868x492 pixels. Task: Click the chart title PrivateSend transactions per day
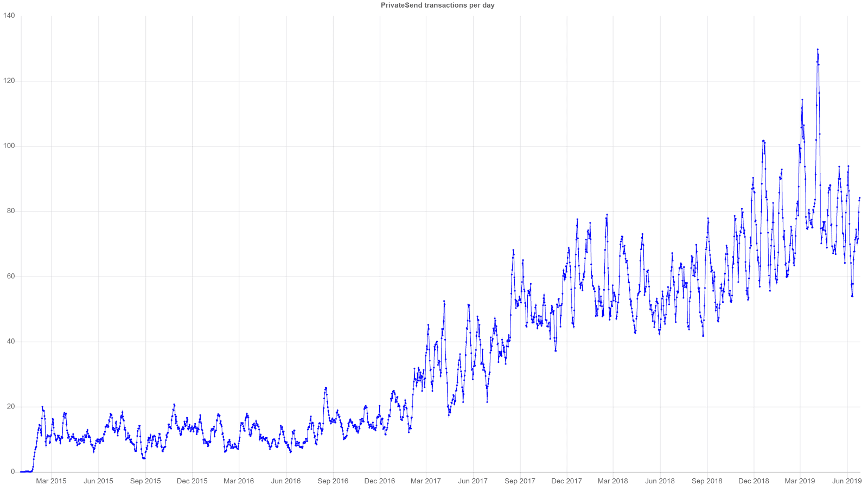pos(437,5)
